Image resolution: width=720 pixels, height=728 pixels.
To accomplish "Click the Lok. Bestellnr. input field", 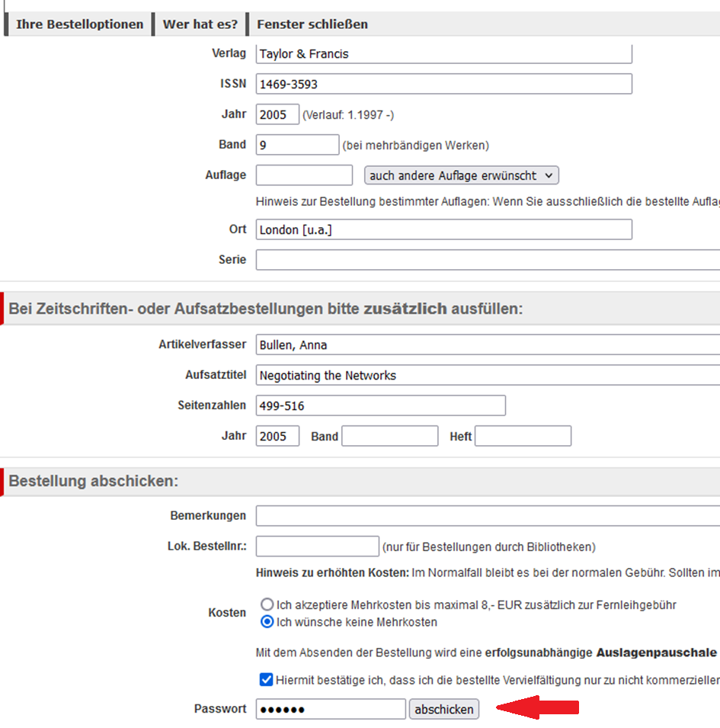I will point(317,547).
